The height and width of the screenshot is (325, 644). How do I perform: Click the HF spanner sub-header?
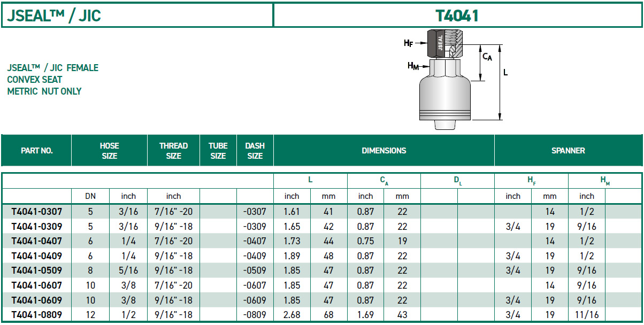(531, 181)
